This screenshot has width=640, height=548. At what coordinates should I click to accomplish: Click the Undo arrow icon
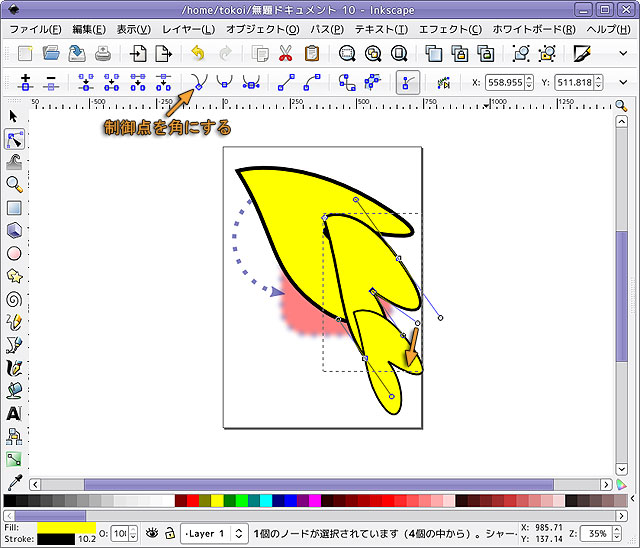(197, 53)
